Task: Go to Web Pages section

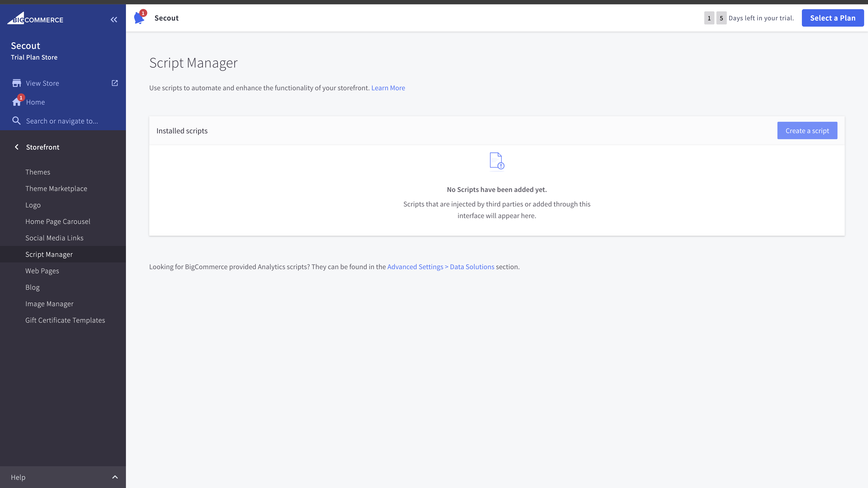Action: tap(42, 271)
